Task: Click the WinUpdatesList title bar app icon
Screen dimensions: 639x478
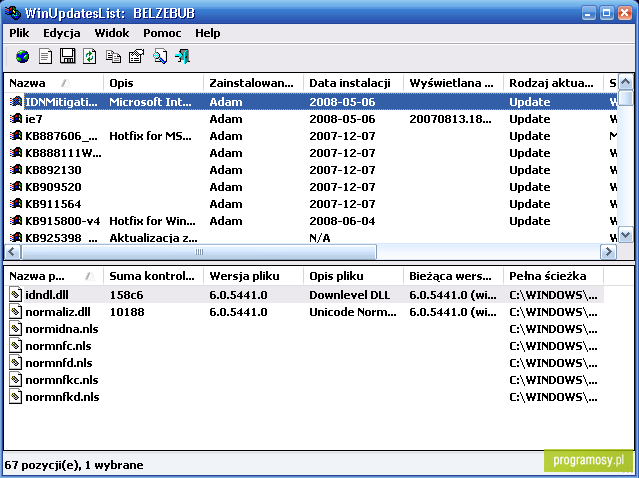Action: point(12,13)
